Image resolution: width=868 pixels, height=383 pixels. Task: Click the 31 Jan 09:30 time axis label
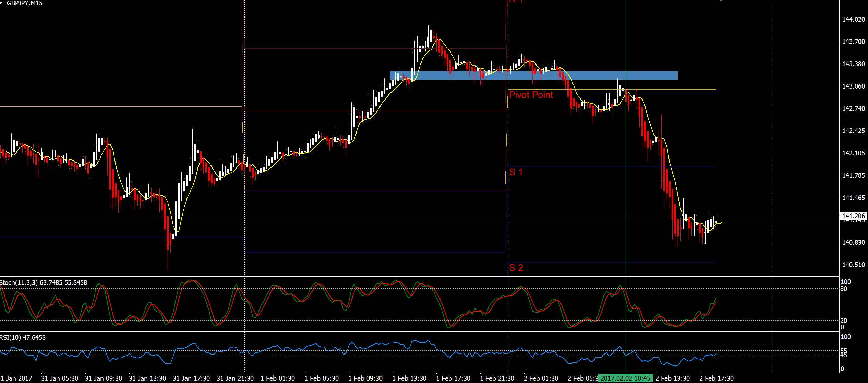104,378
